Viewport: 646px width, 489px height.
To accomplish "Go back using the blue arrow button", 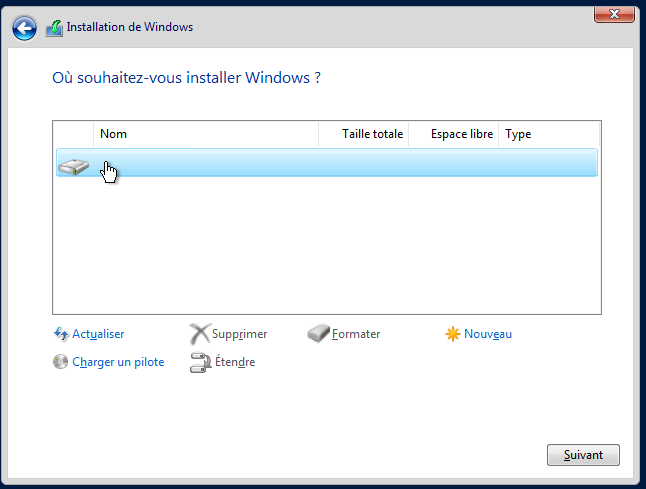I will tap(23, 28).
